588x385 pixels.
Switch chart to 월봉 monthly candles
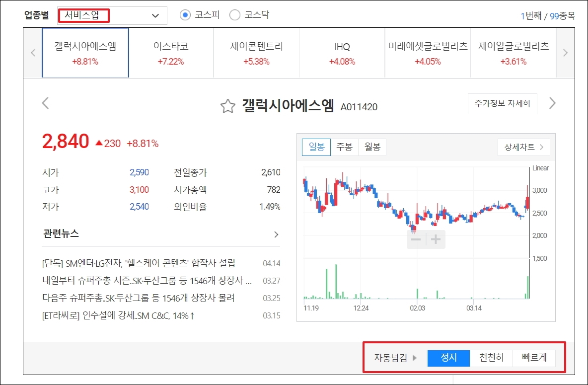pos(372,147)
